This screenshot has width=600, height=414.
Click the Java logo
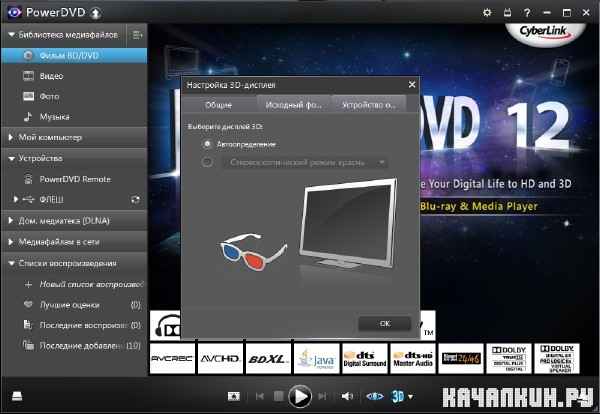pos(316,359)
